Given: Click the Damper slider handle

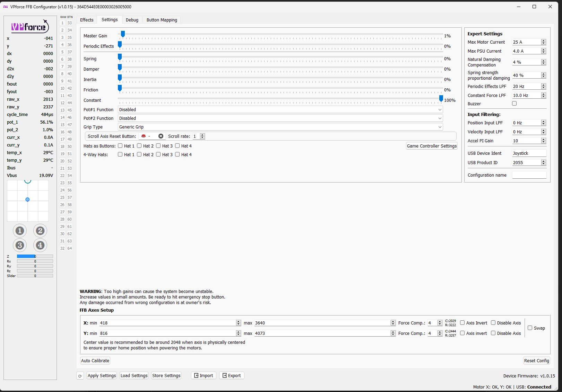Looking at the screenshot, I should [x=120, y=68].
